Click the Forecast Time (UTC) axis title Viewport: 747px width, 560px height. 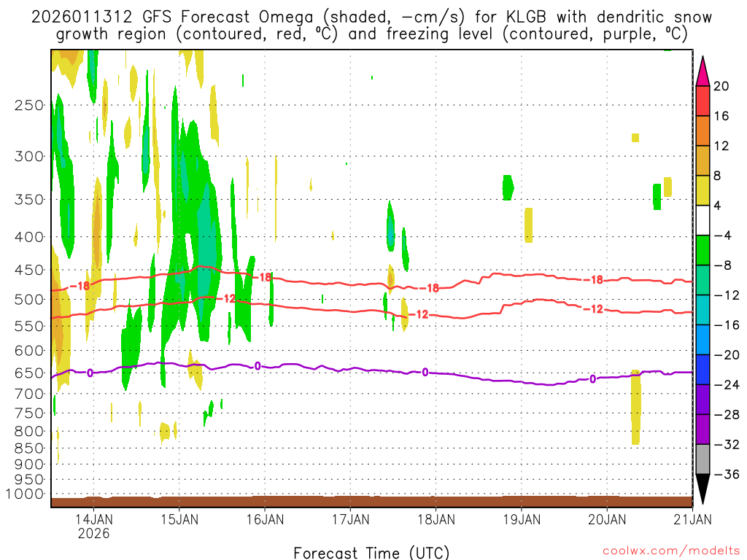pos(371,553)
